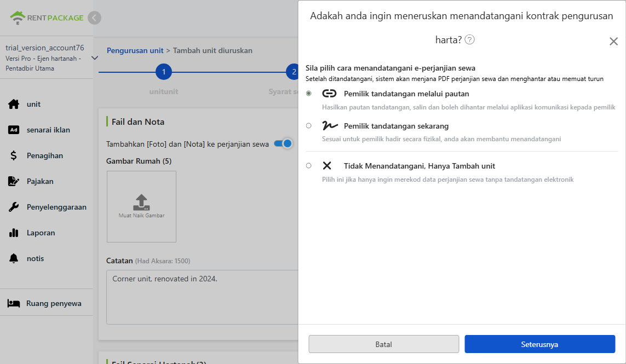Screen dimensions: 626x364
Task: Follow the Pengurusan unit breadcrumb link
Action: [x=135, y=51]
